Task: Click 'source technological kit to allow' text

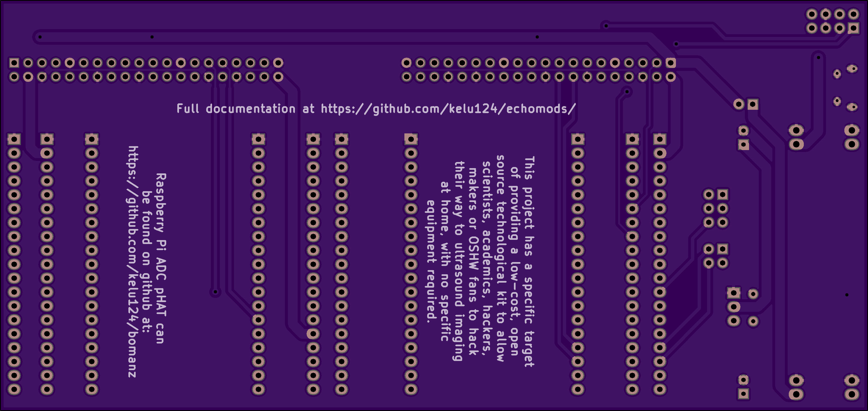Action: click(x=501, y=258)
